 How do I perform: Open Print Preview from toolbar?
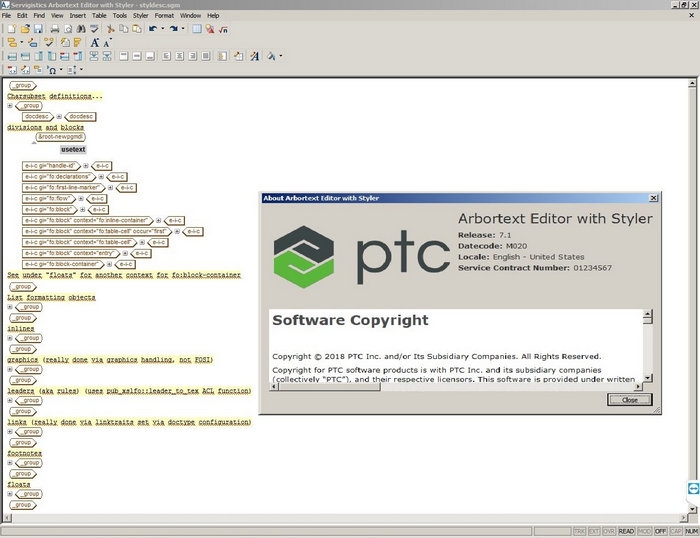68,29
